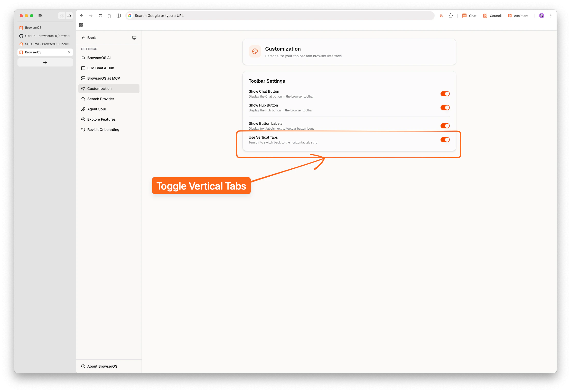This screenshot has width=571, height=392.
Task: Disable the Show Hub Button switch
Action: point(445,108)
